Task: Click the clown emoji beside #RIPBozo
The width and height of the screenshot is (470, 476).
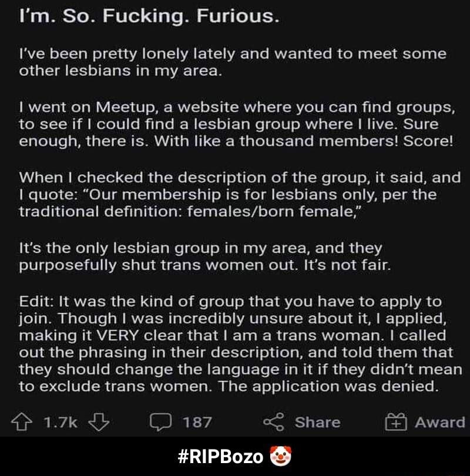Action: tap(280, 456)
